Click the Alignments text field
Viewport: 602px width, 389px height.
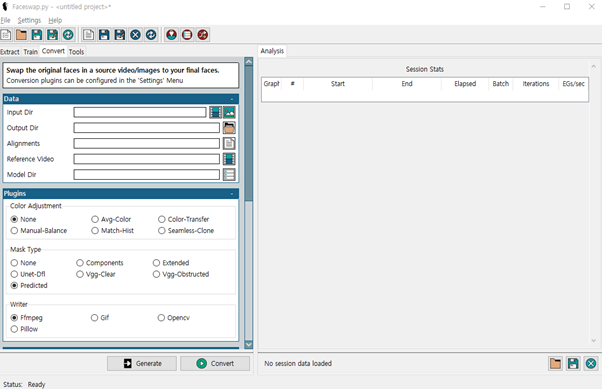click(x=147, y=144)
